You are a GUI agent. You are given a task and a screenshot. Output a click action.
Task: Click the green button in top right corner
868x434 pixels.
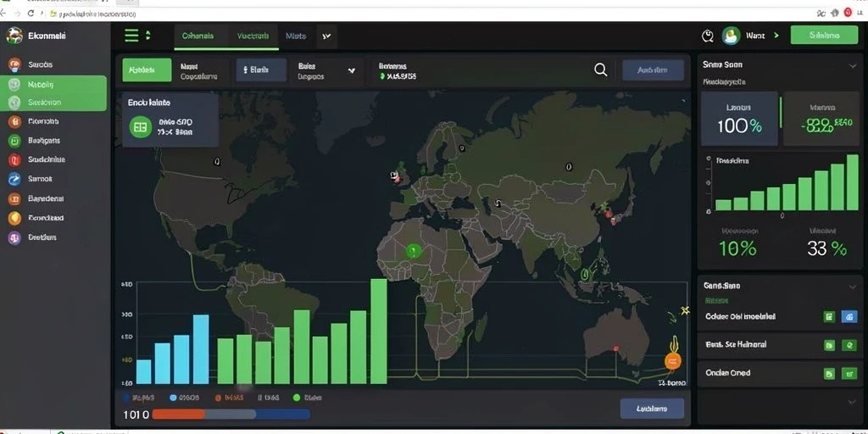click(x=824, y=35)
